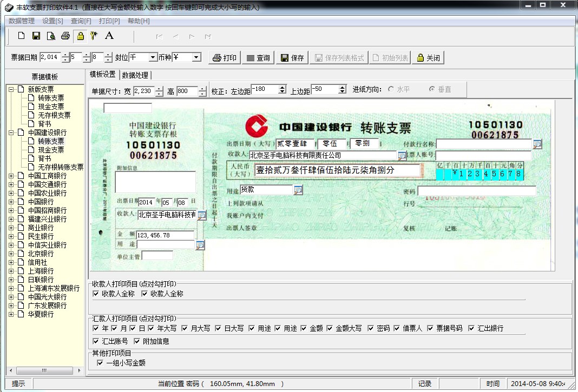Switch to the 模板设置 tab
The height and width of the screenshot is (392, 578).
(x=102, y=75)
